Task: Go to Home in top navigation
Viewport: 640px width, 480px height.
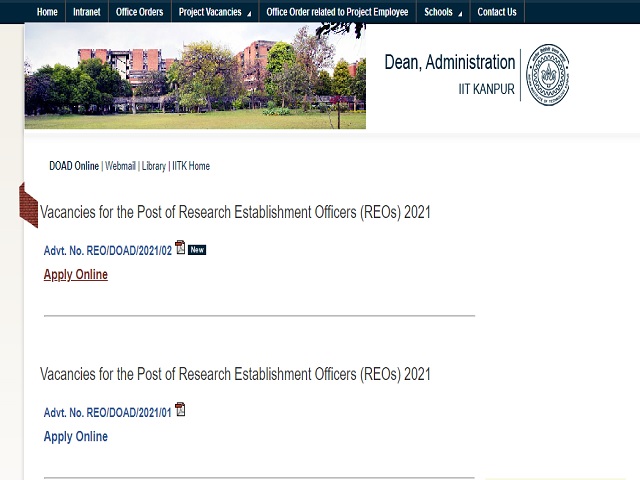Action: tap(47, 12)
